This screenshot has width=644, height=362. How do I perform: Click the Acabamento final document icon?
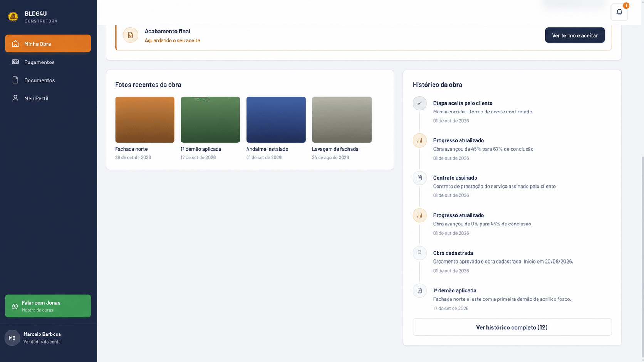coord(131,35)
